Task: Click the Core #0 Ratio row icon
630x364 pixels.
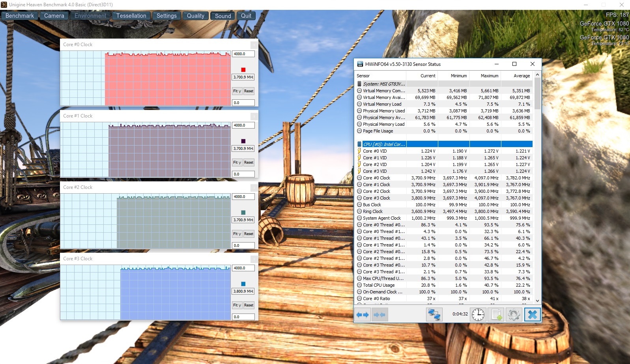Action: [359, 299]
